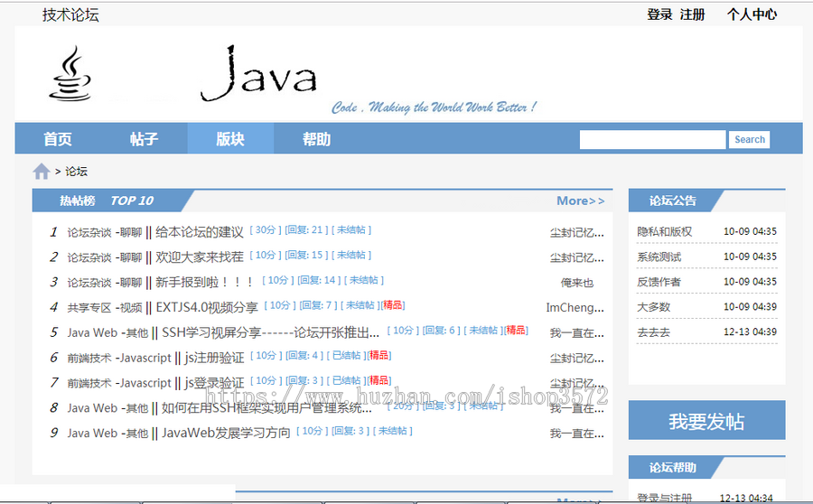Click the date 12-13 04:39 beside 去去去
The width and height of the screenshot is (813, 504).
(751, 331)
